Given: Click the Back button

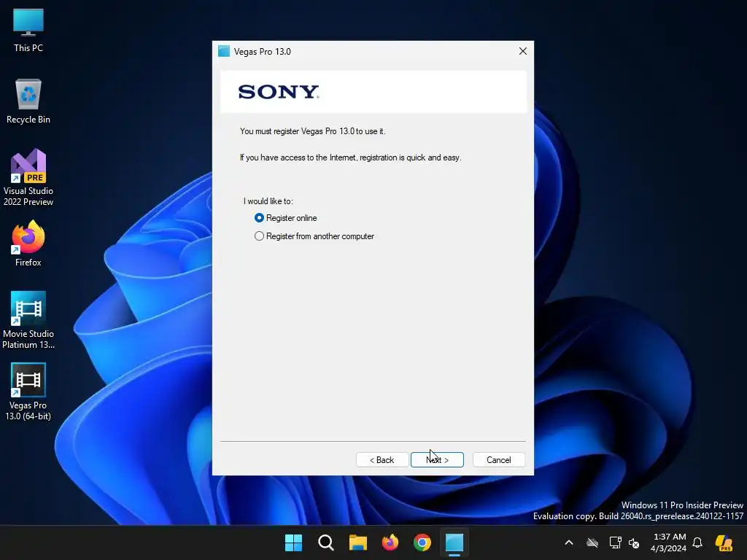Looking at the screenshot, I should click(382, 460).
